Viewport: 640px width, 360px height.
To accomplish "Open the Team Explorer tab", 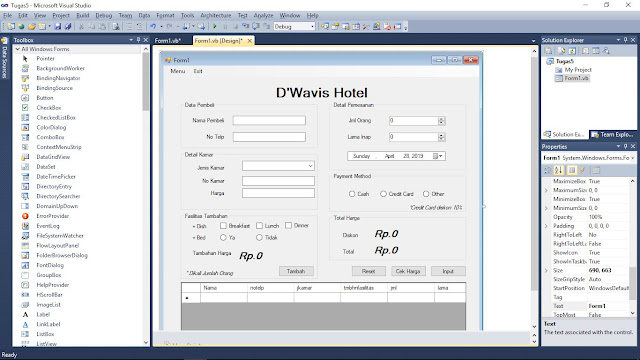I will 612,134.
